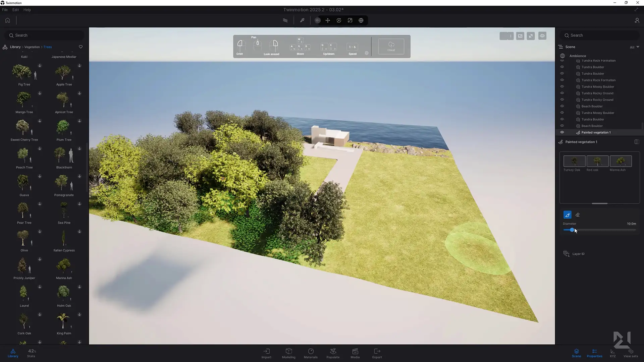644x362 pixels.
Task: Select the rotate gizmo tool
Action: pyautogui.click(x=339, y=20)
